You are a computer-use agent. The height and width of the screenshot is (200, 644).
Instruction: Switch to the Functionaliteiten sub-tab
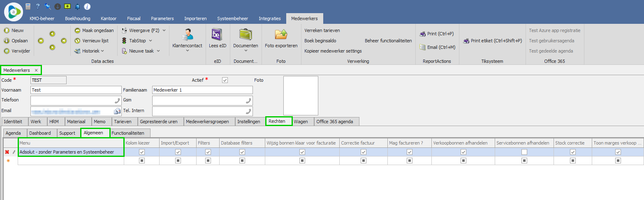[x=130, y=133]
